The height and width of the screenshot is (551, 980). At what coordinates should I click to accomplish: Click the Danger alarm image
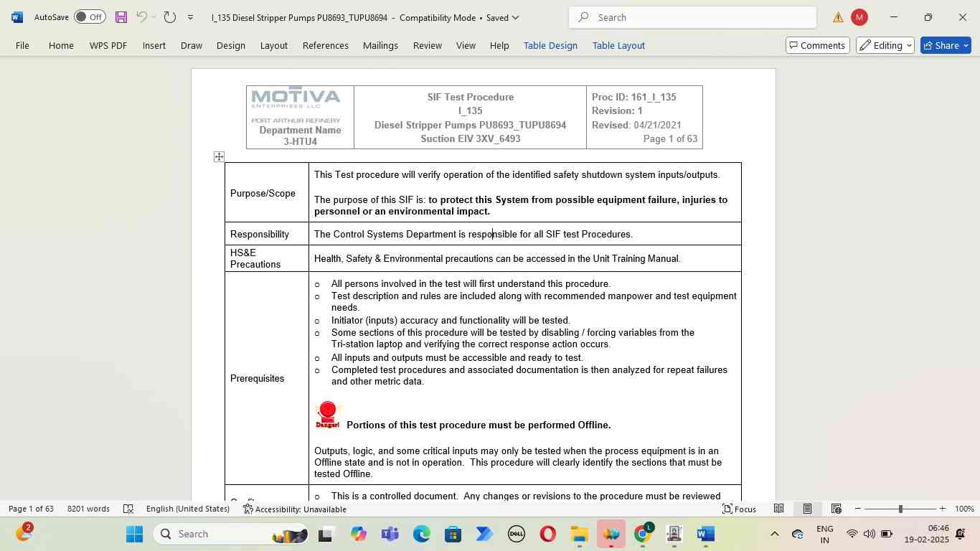point(328,415)
